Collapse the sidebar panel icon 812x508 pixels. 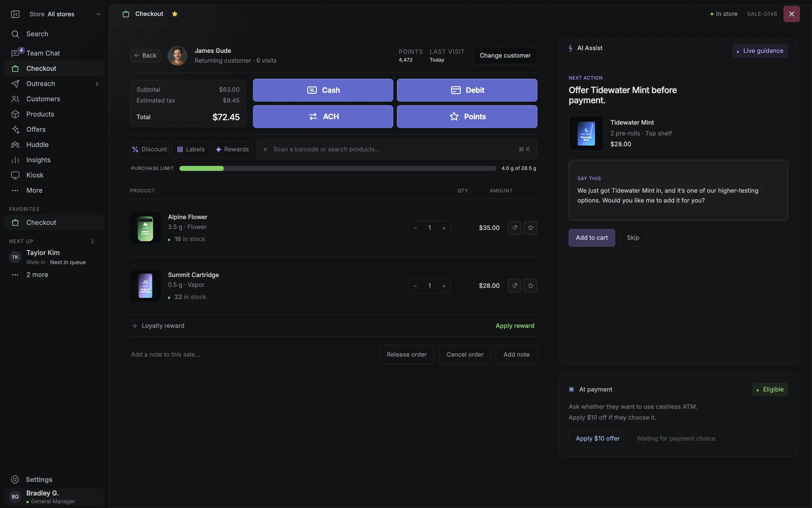coord(15,14)
